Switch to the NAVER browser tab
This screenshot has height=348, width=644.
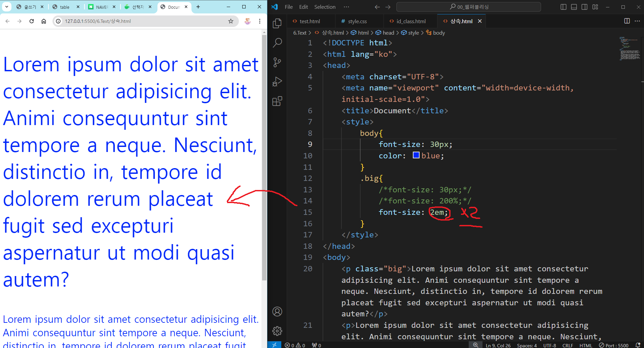point(102,7)
